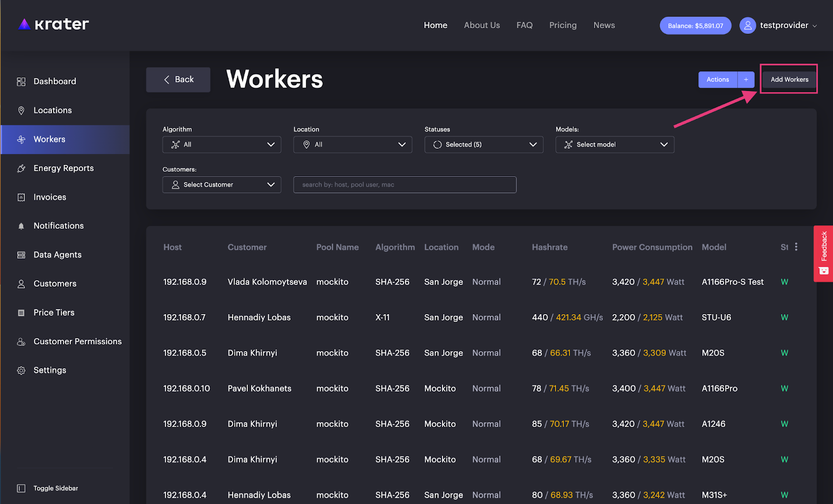Image resolution: width=833 pixels, height=504 pixels.
Task: Open the Select Customer dropdown
Action: click(222, 185)
